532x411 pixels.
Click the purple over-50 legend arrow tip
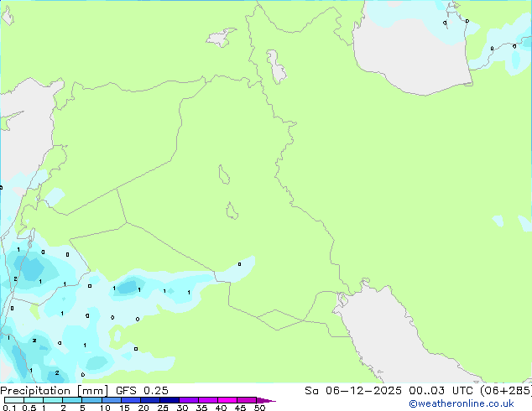pyautogui.click(x=266, y=400)
